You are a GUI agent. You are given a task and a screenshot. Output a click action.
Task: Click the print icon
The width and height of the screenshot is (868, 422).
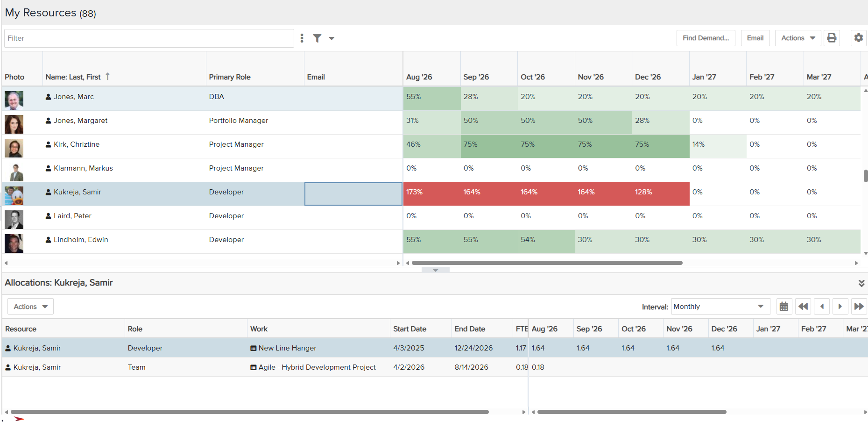coord(832,38)
